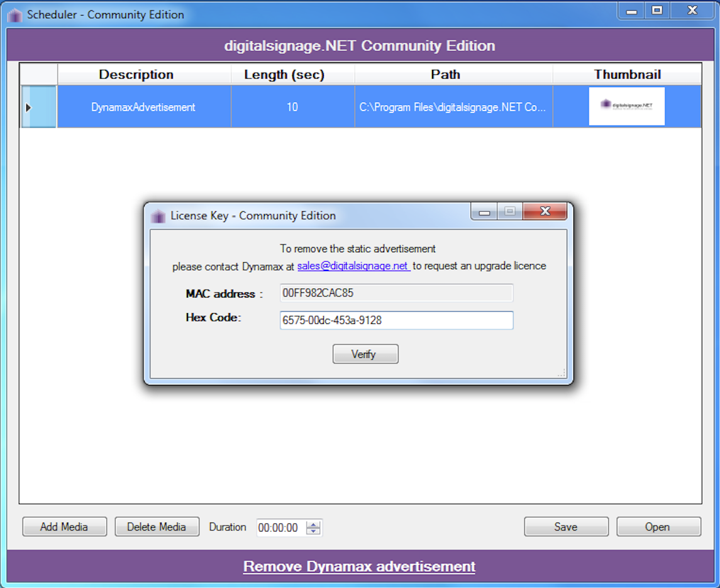The image size is (720, 588).
Task: Open the sales@digitalsignage.net email link
Action: (353, 266)
